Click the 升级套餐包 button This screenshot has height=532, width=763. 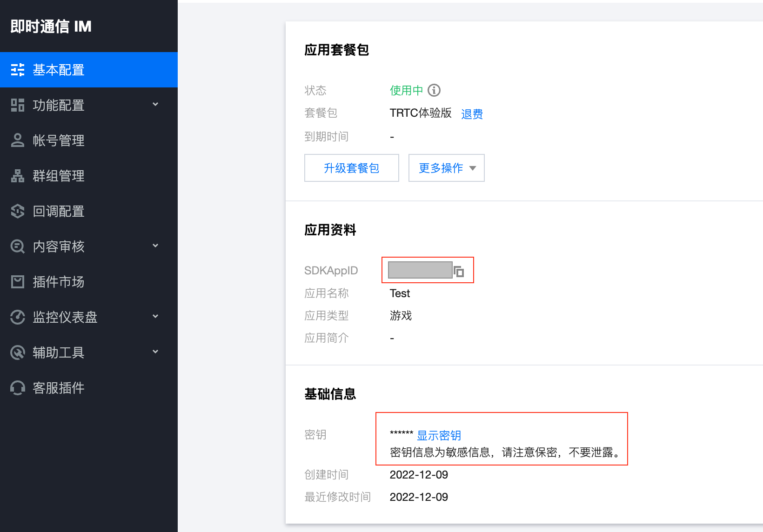click(x=351, y=168)
